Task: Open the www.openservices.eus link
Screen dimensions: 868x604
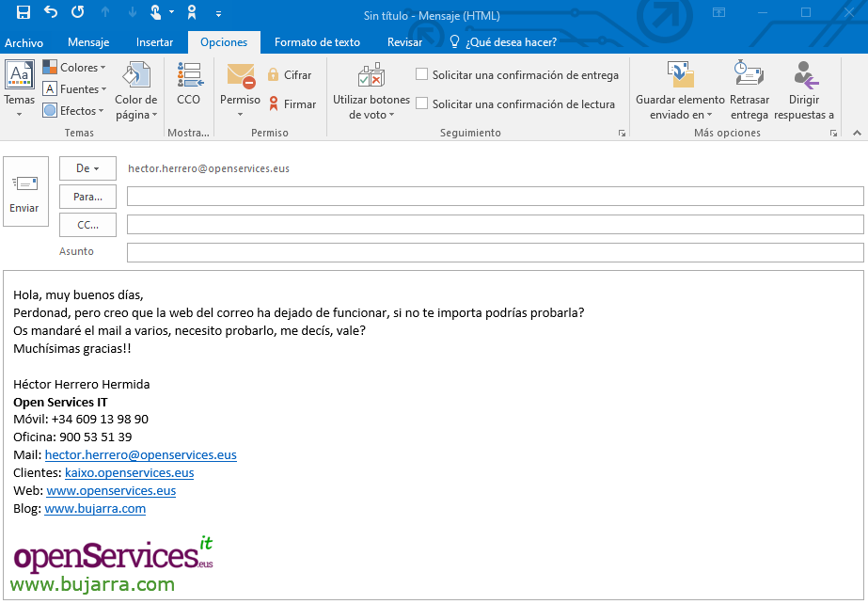Action: [x=111, y=490]
